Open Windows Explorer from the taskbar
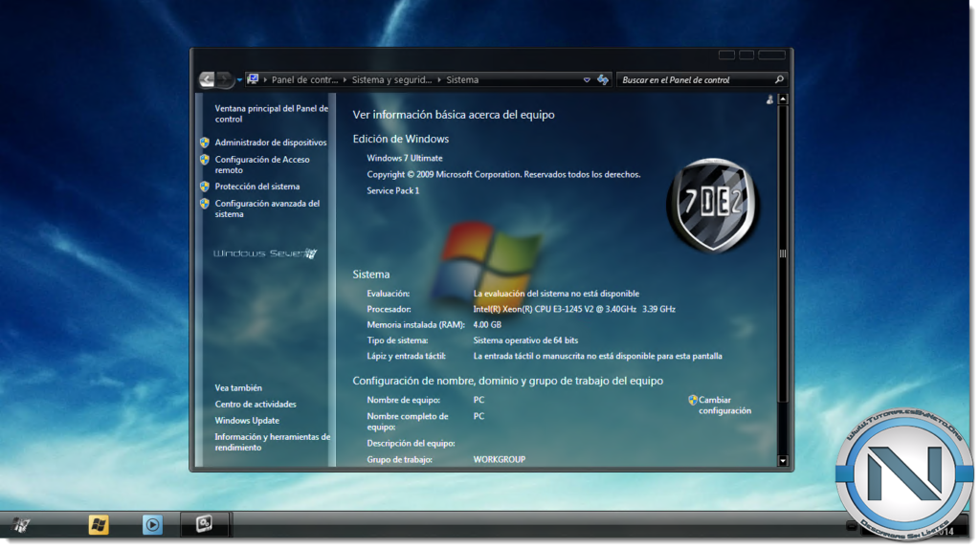The width and height of the screenshot is (980, 549). (99, 524)
